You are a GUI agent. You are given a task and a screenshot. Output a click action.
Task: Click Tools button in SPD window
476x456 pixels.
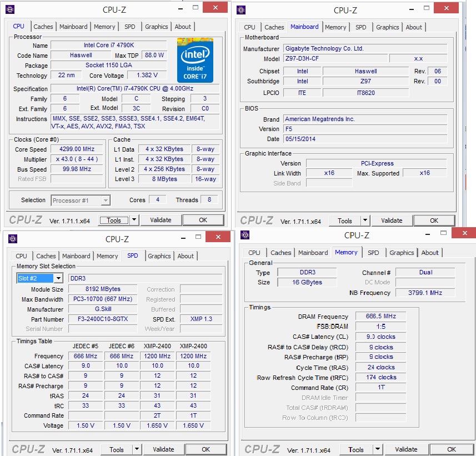point(117,449)
